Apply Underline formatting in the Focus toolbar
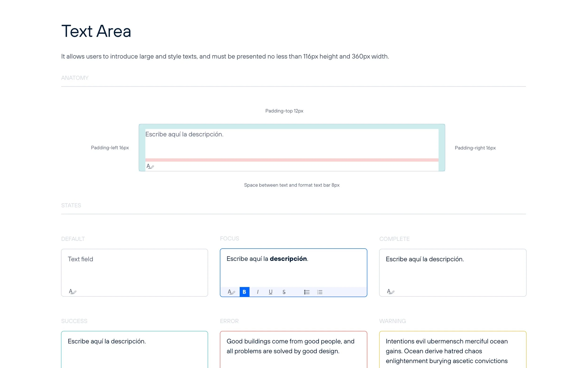 point(270,292)
